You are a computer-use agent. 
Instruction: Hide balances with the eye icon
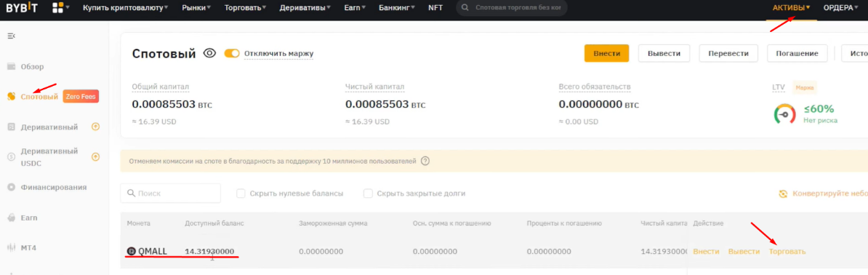pos(209,53)
